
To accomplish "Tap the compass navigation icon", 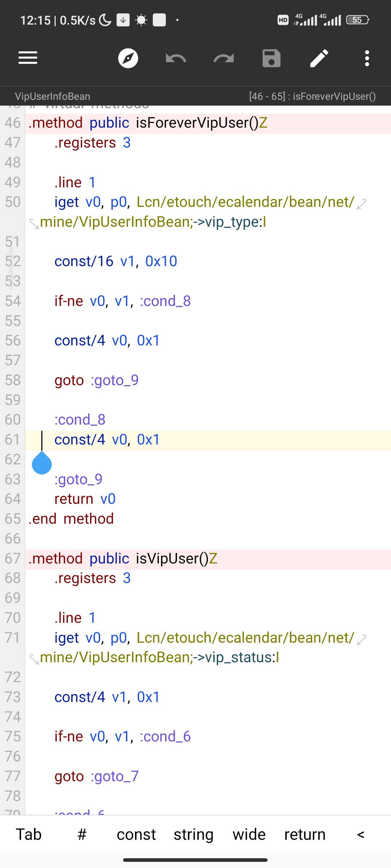I will click(x=128, y=58).
